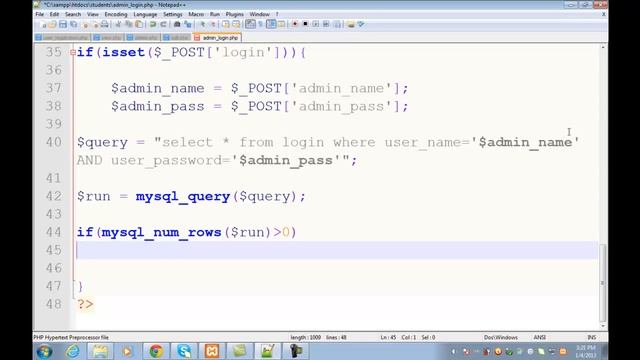Close the current document with menu-bar X

click(604, 14)
